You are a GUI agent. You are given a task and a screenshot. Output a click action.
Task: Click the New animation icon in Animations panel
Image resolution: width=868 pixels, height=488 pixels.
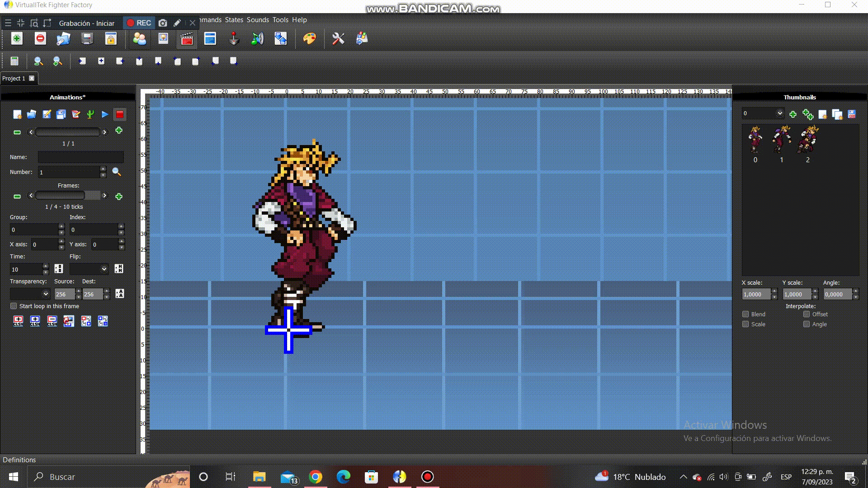(17, 114)
